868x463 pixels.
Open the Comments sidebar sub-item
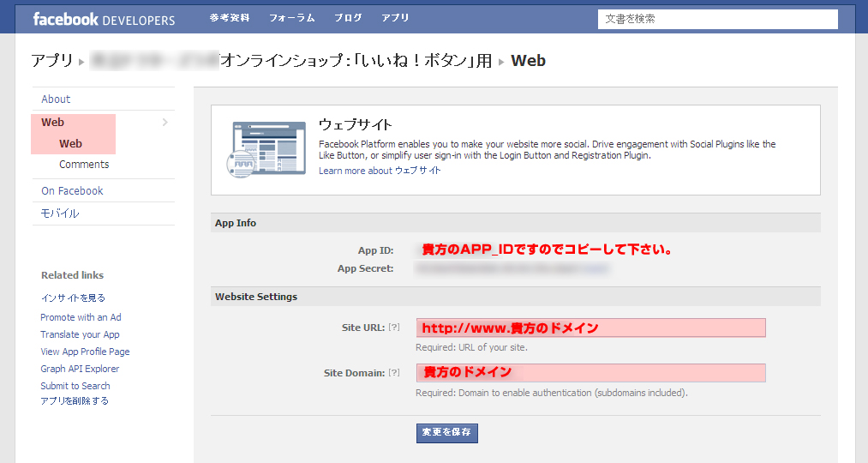(x=84, y=165)
